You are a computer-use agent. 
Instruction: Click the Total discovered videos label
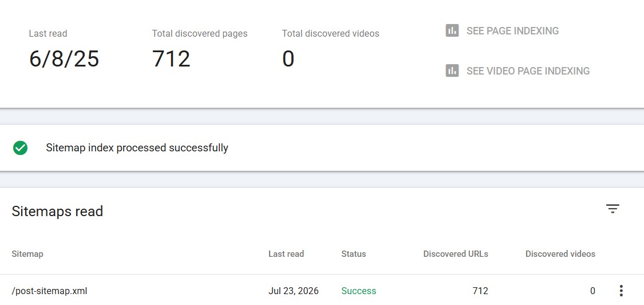[331, 34]
